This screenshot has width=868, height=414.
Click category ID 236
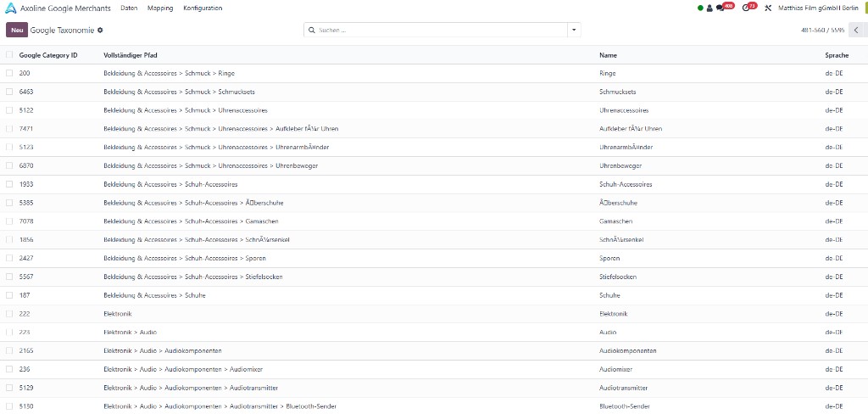coord(25,369)
